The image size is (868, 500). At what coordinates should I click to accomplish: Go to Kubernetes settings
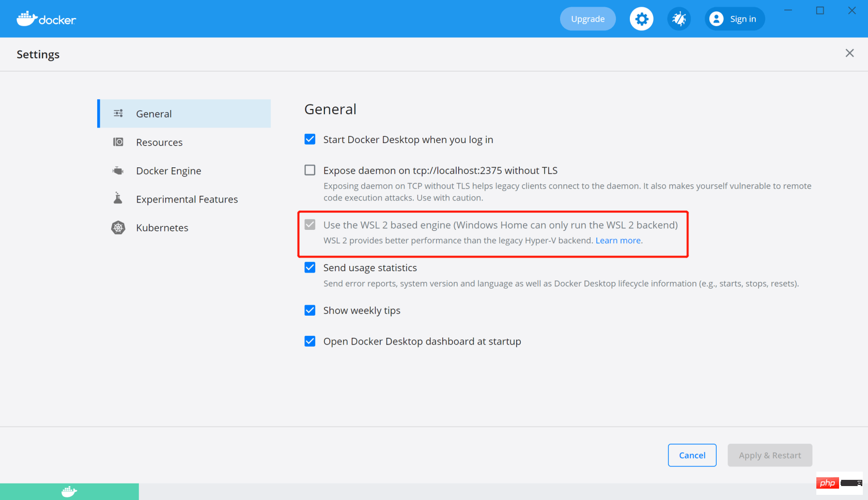click(x=184, y=227)
